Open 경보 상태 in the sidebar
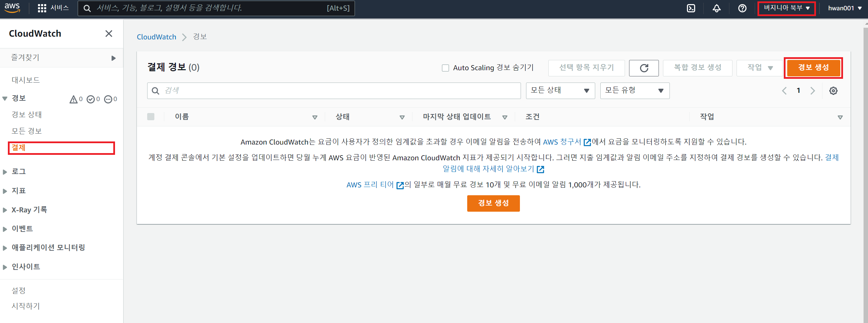The width and height of the screenshot is (868, 323). tap(27, 115)
